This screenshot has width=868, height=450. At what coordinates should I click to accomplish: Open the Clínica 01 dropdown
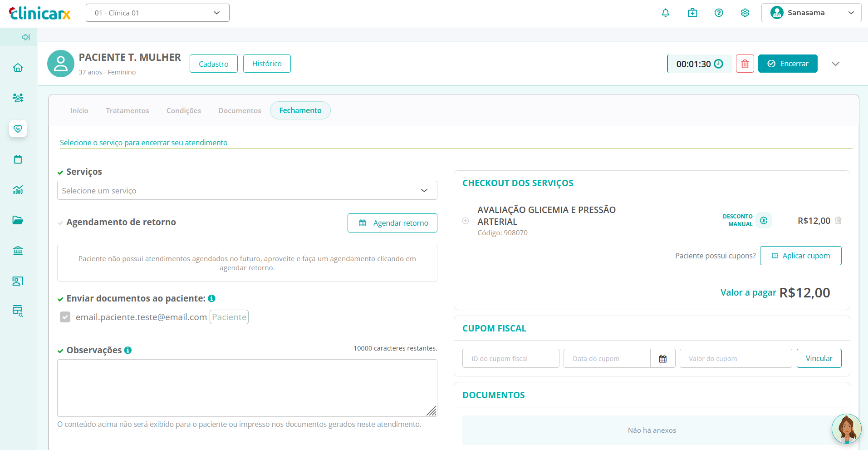coord(157,13)
